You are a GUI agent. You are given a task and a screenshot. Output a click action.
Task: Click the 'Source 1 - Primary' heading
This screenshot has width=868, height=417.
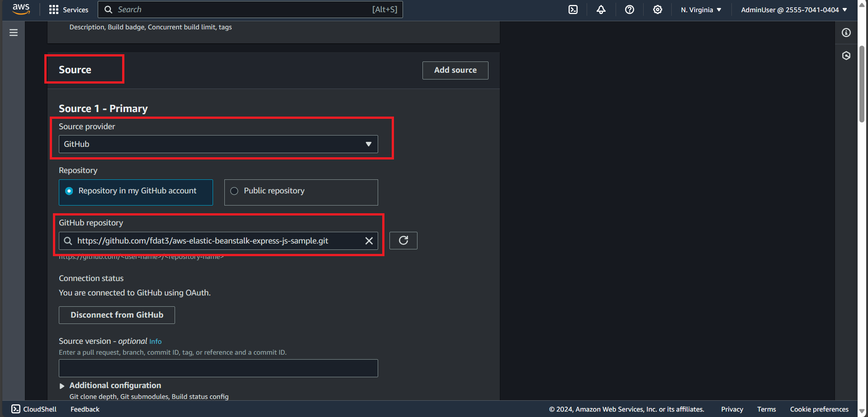click(103, 108)
